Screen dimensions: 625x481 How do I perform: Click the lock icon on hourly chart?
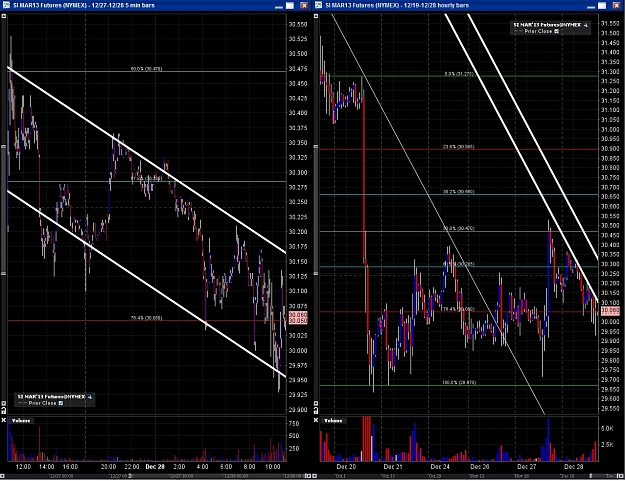coord(316,410)
